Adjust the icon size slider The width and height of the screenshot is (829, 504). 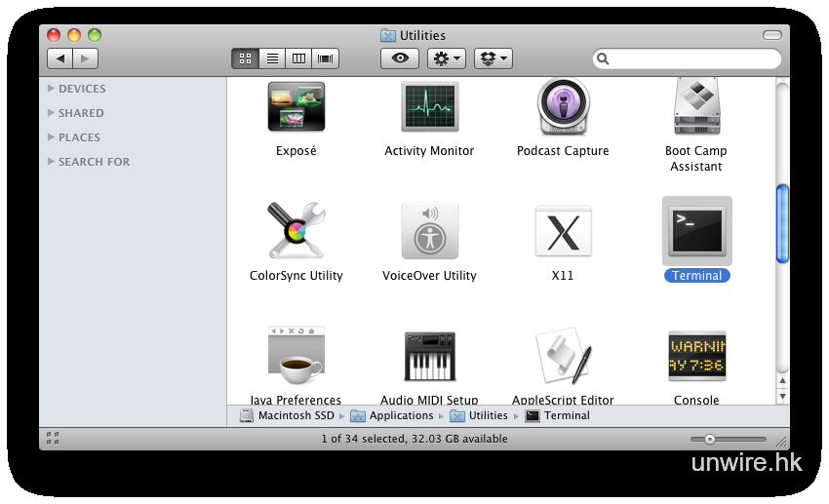tap(710, 439)
